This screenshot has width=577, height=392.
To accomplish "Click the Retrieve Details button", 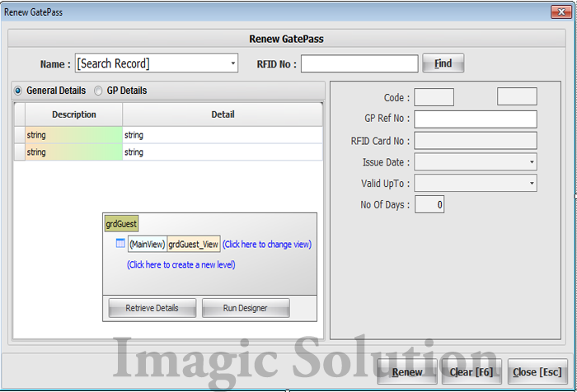I will (152, 308).
